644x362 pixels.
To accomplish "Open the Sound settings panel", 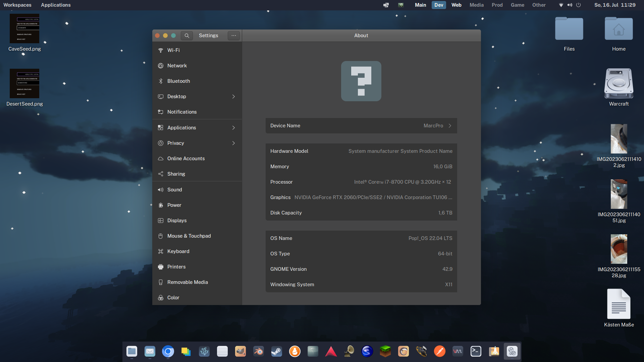I will tap(174, 190).
